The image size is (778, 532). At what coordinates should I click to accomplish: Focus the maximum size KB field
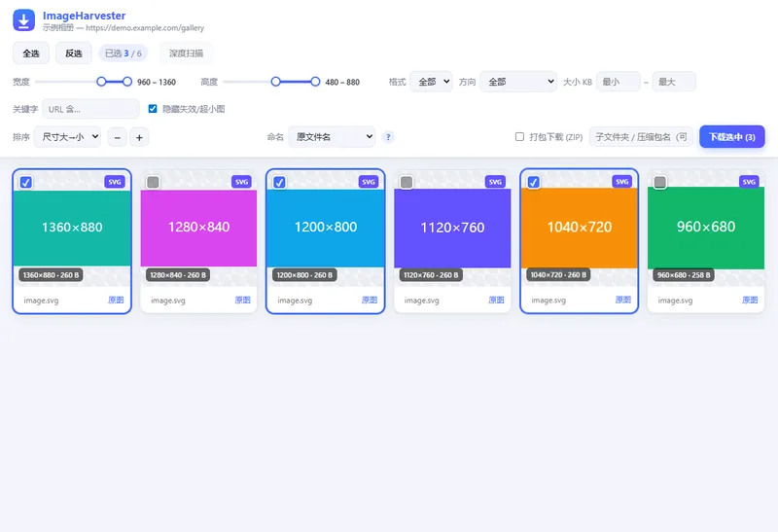[x=674, y=82]
